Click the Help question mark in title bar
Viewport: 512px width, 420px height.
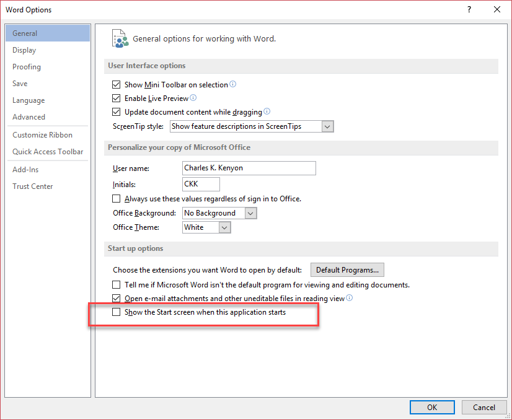(469, 9)
